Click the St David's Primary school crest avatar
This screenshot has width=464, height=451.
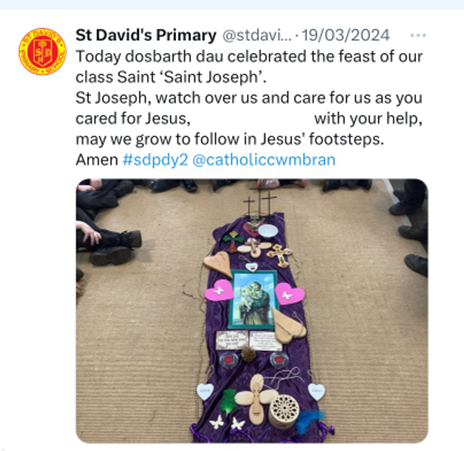point(42,51)
